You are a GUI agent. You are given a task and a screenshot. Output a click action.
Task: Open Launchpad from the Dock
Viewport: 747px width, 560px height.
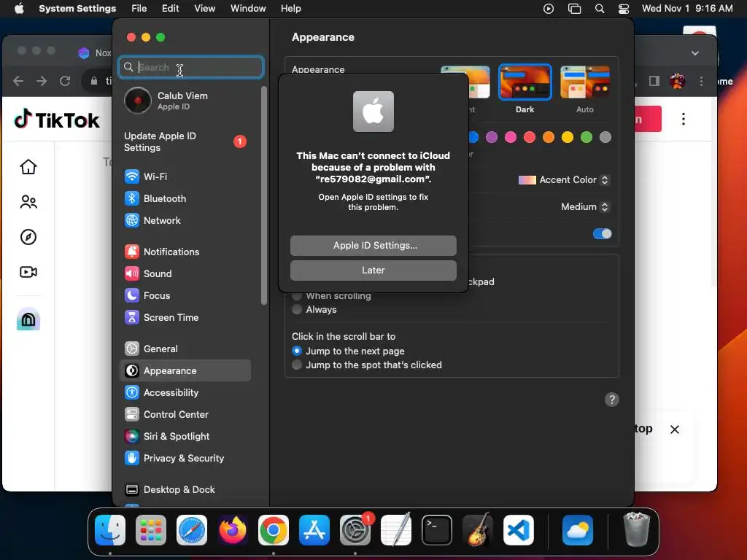click(151, 530)
